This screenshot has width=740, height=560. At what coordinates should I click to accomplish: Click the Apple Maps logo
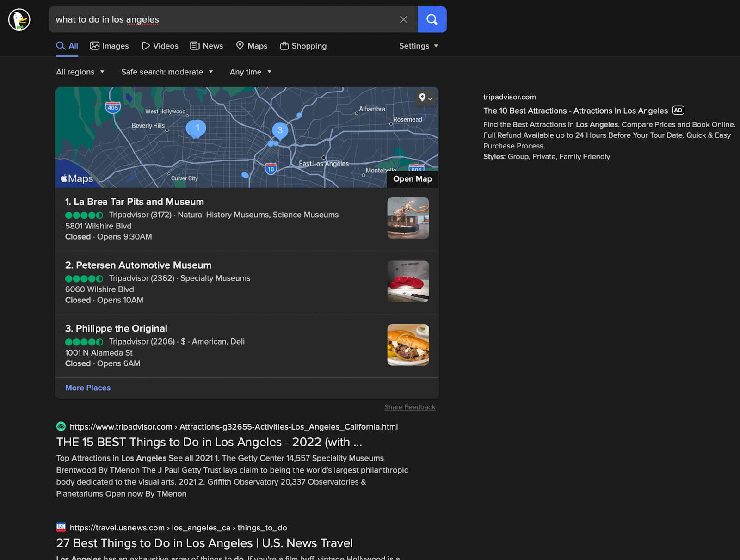tap(77, 178)
